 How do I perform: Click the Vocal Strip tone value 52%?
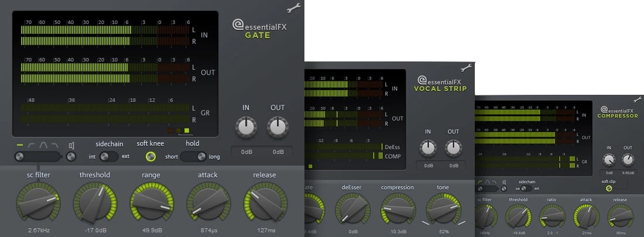click(x=444, y=232)
